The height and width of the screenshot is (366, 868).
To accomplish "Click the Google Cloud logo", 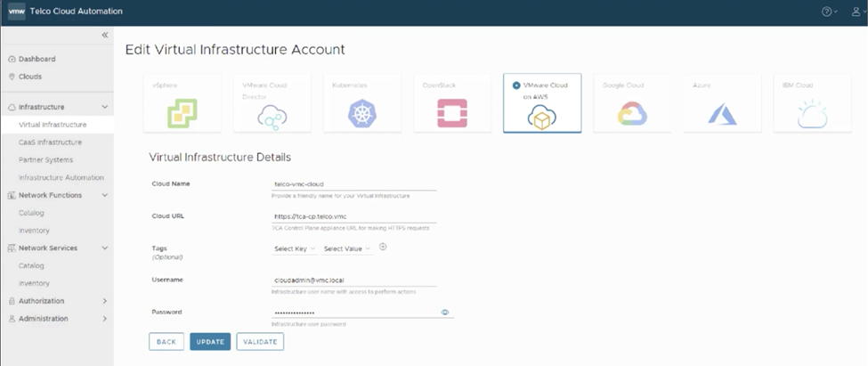I will (x=632, y=114).
